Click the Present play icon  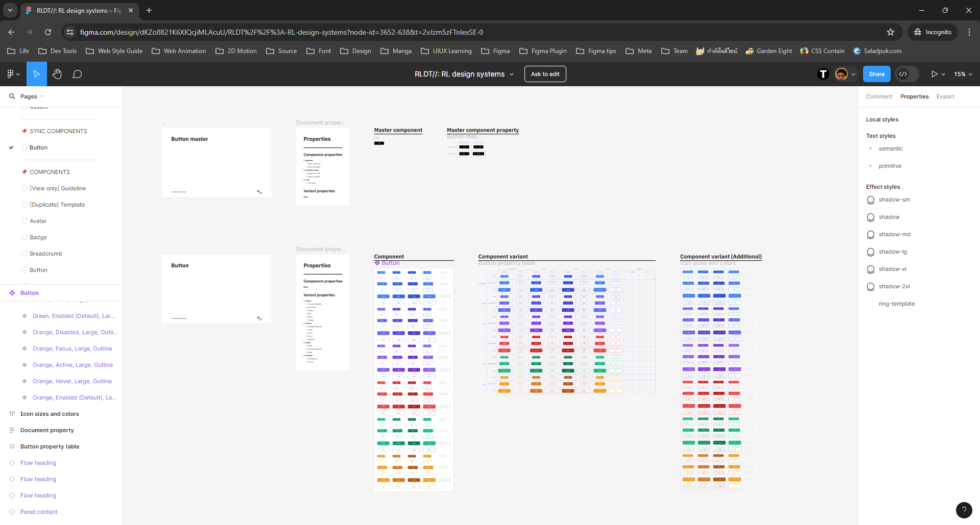click(x=934, y=74)
